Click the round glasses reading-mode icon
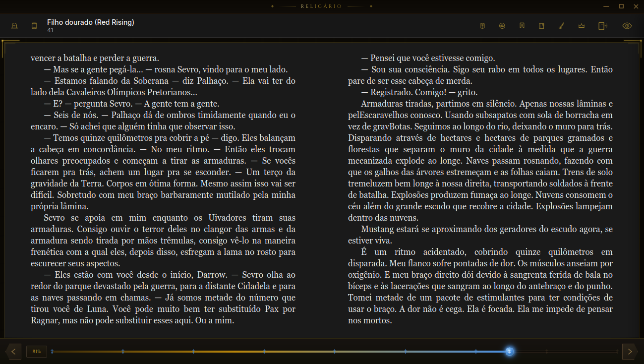The height and width of the screenshot is (364, 644). 502,26
